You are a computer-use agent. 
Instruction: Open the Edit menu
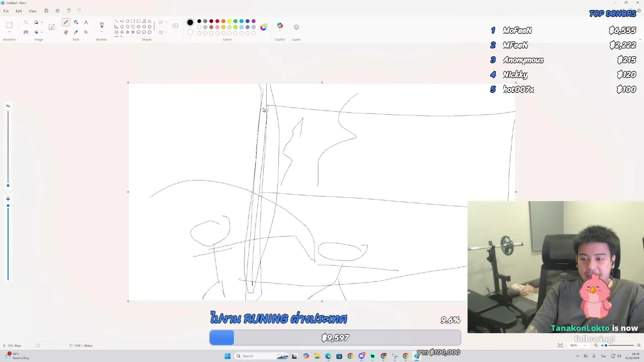click(x=19, y=11)
